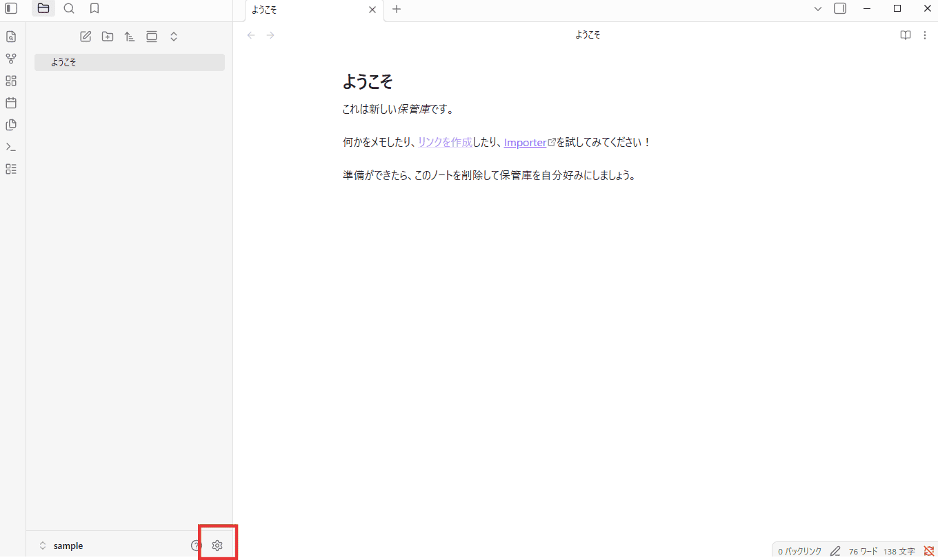Open the tab list dropdown
The height and width of the screenshot is (560, 938).
817,8
